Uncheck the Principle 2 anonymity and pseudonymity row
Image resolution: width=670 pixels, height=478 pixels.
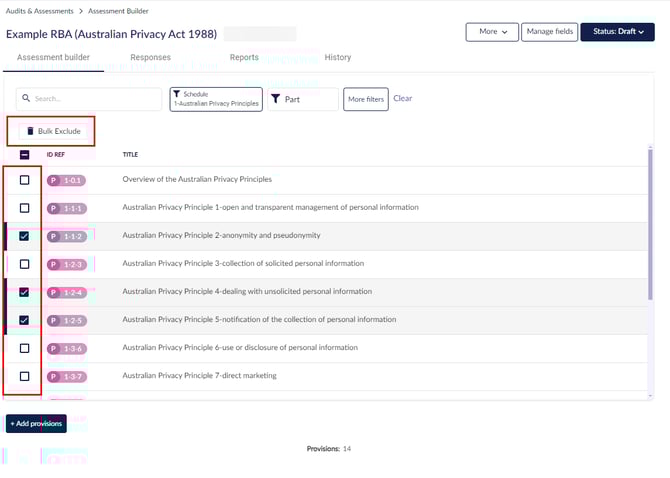click(24, 236)
